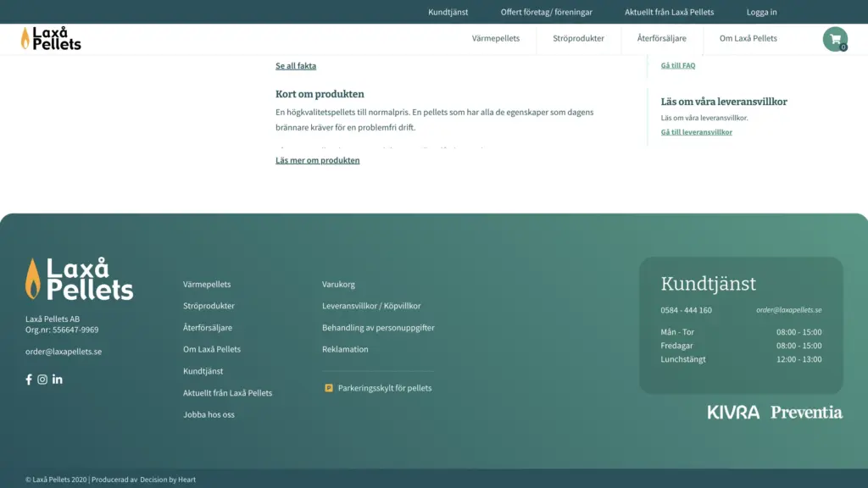Follow the 'Gå till FAQ' link

677,65
